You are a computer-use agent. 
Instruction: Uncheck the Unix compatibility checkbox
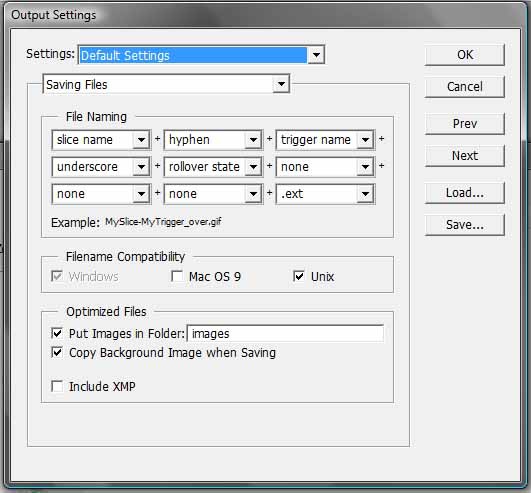point(298,276)
